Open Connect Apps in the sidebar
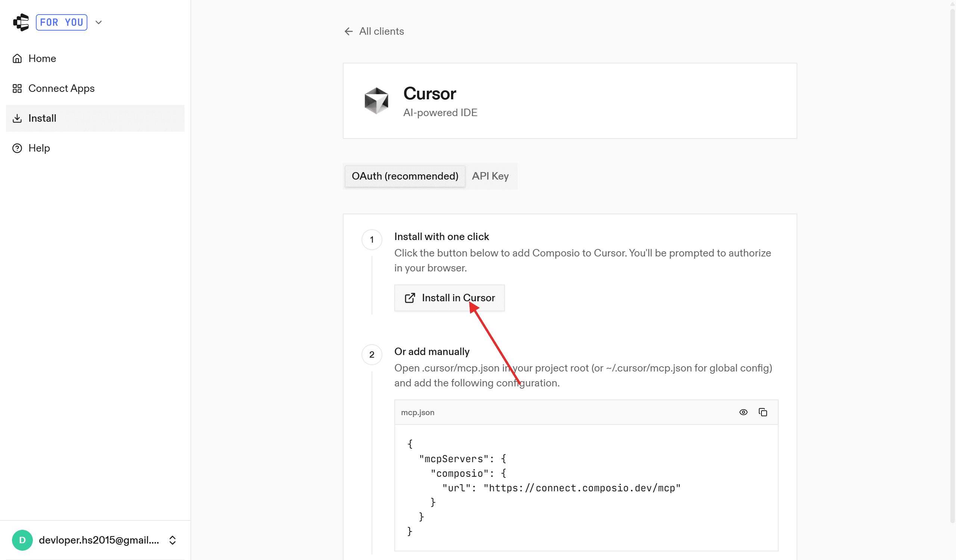956x560 pixels. click(62, 88)
